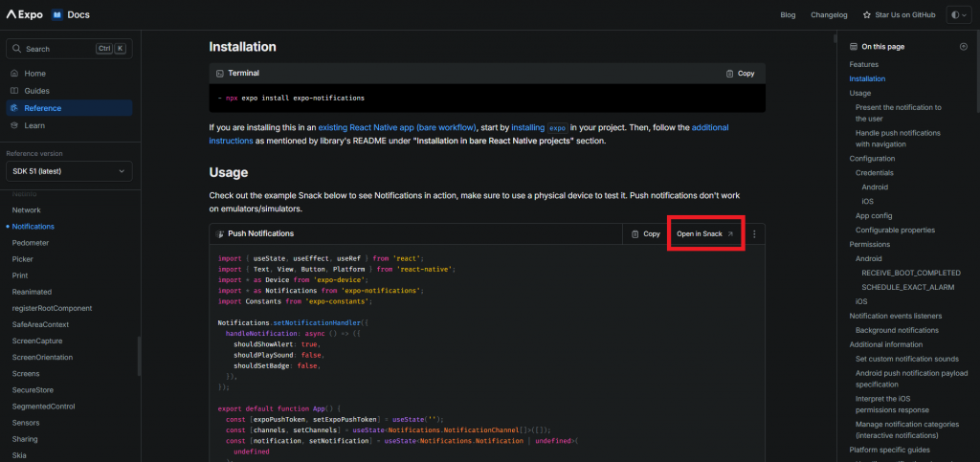
Task: Click Star Us on GitHub
Action: pyautogui.click(x=899, y=15)
